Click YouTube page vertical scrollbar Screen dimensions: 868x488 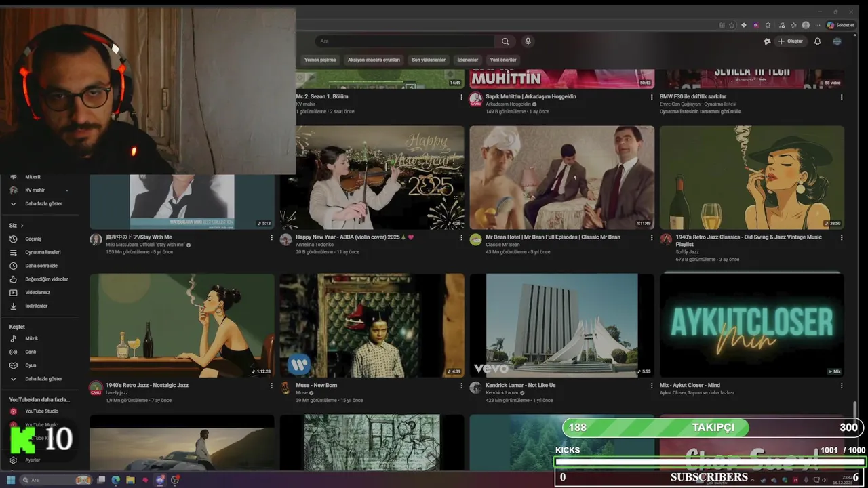[854, 415]
